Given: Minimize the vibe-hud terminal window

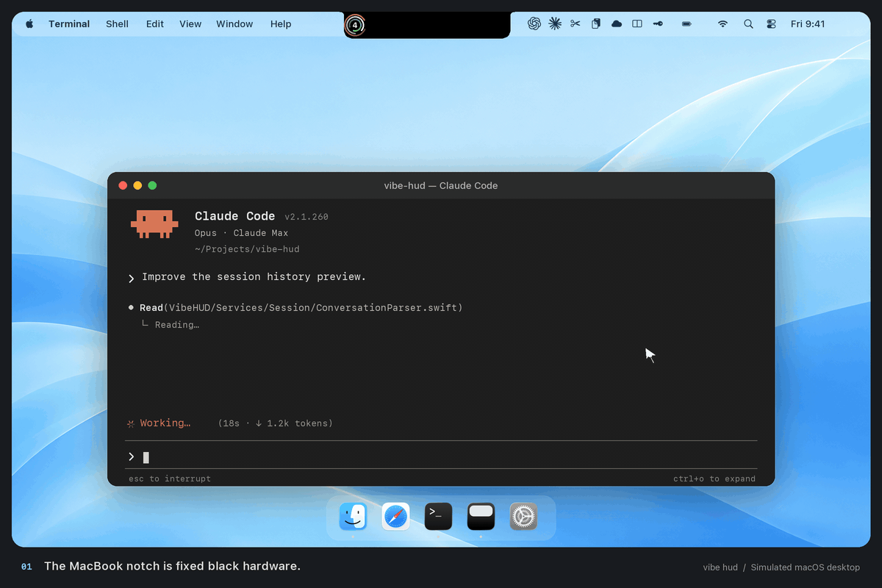Looking at the screenshot, I should (137, 186).
